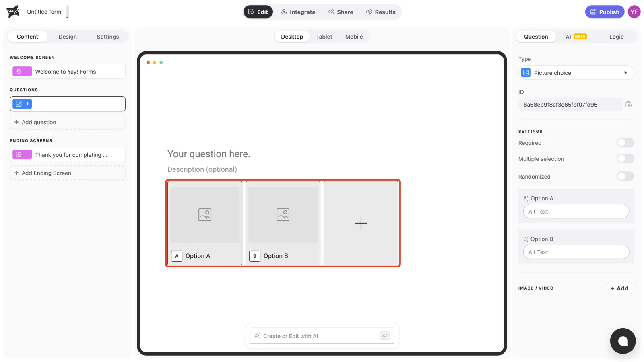The height and width of the screenshot is (362, 644).
Task: Select the Desktop preview tab
Action: point(292,37)
